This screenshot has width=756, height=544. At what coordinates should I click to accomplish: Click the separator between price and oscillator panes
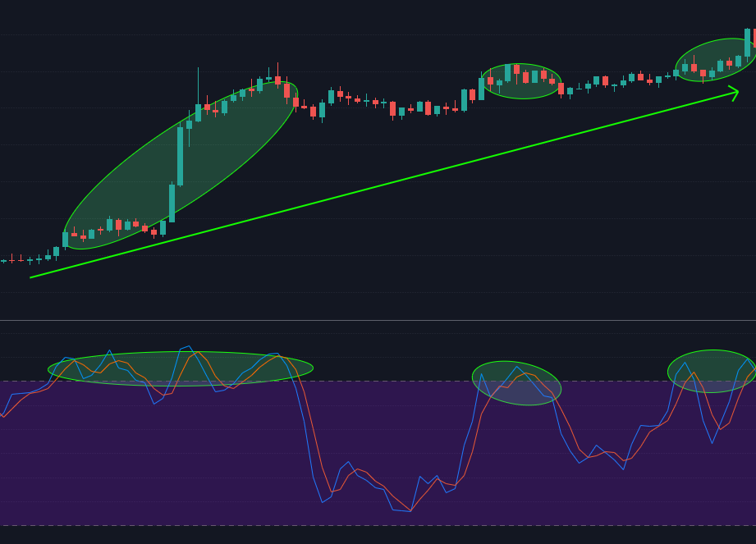(378, 320)
